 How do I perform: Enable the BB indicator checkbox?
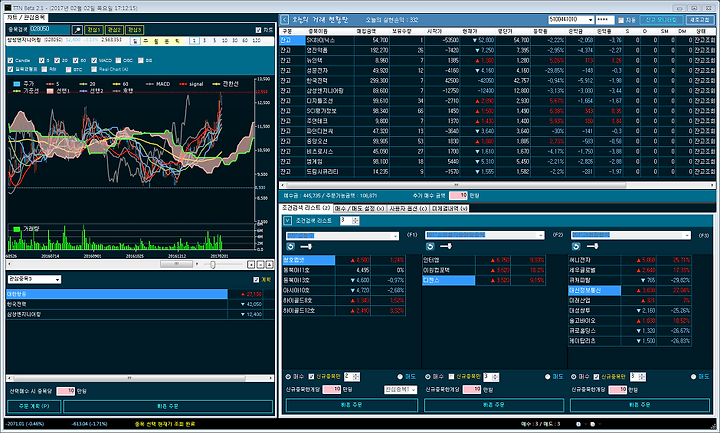(x=141, y=60)
